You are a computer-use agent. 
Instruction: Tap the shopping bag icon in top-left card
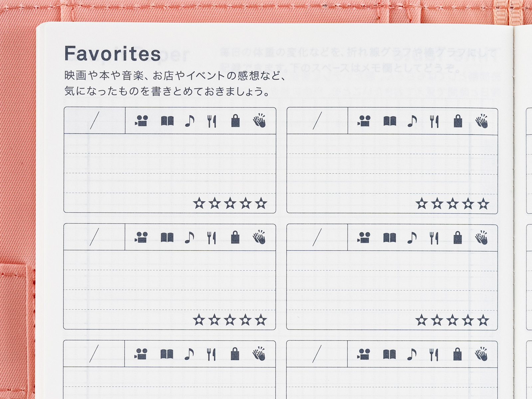coord(236,121)
